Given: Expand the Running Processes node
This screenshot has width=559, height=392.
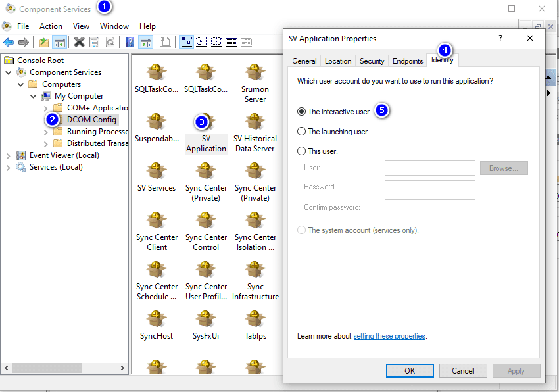Looking at the screenshot, I should (x=45, y=132).
